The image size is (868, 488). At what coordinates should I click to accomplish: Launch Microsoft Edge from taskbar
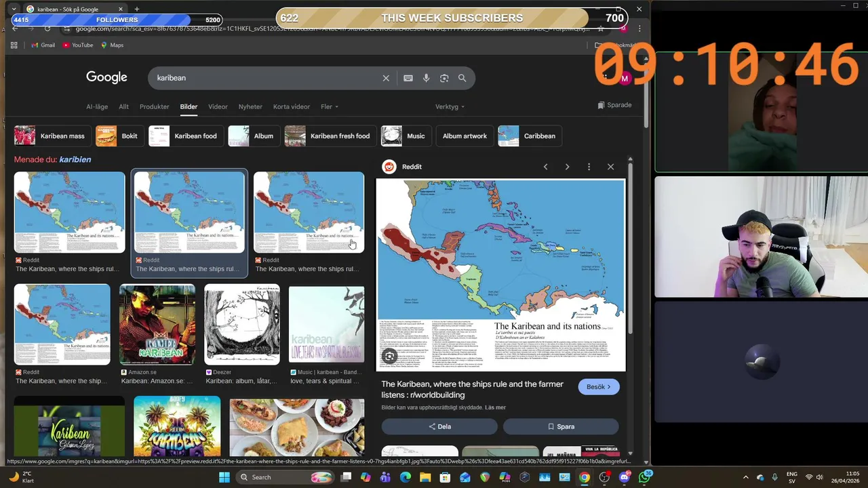[x=406, y=477]
